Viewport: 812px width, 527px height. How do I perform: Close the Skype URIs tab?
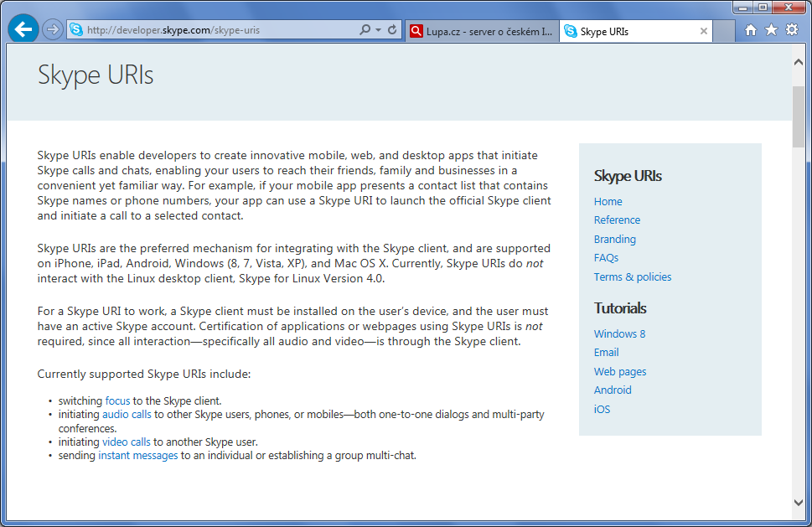point(704,32)
